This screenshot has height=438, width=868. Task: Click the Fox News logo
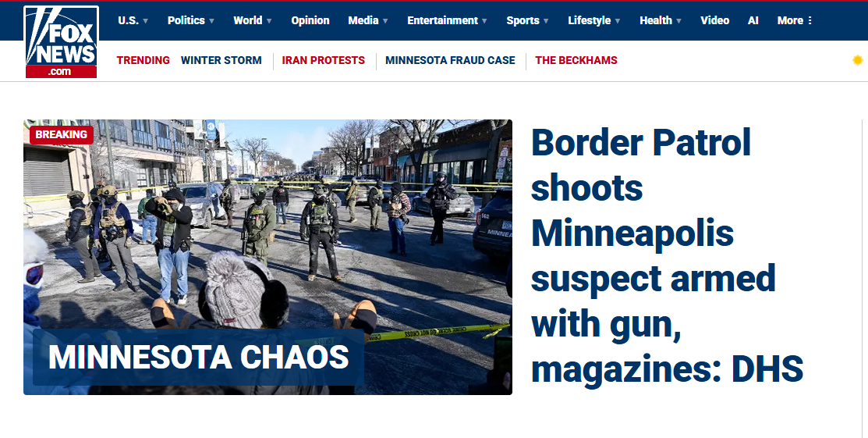[61, 41]
